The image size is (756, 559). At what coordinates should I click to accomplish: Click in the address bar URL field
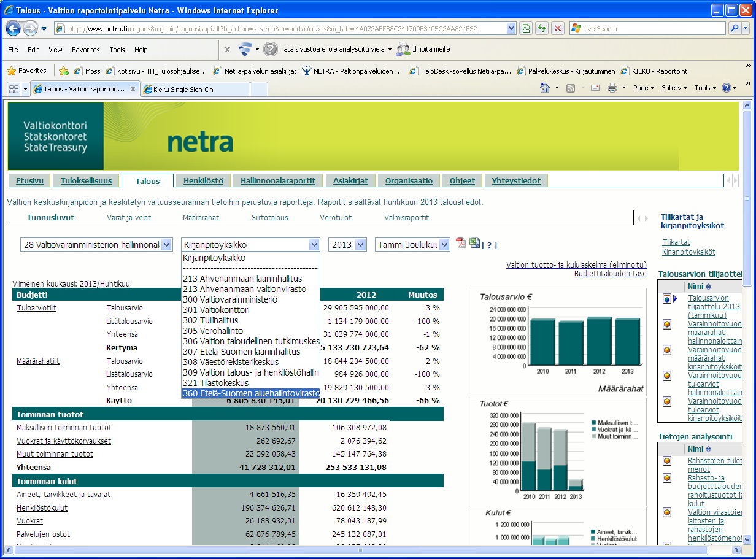pos(286,28)
